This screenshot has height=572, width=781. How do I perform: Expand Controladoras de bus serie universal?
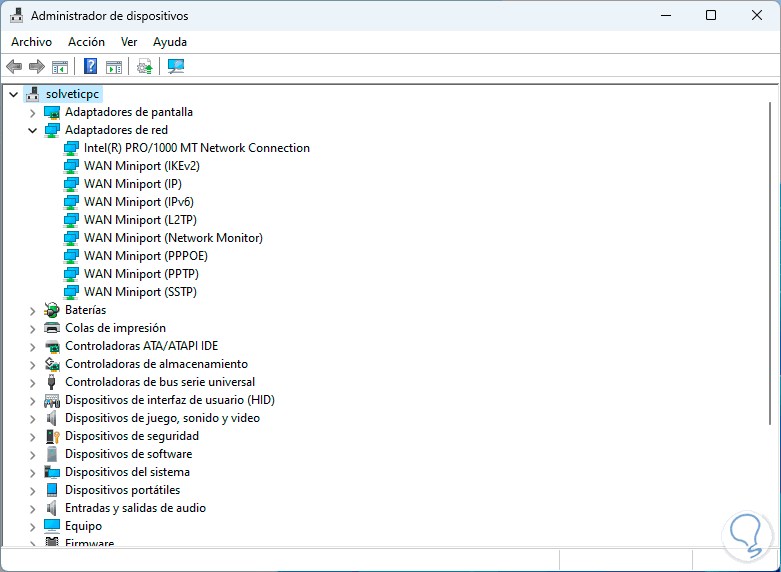33,383
